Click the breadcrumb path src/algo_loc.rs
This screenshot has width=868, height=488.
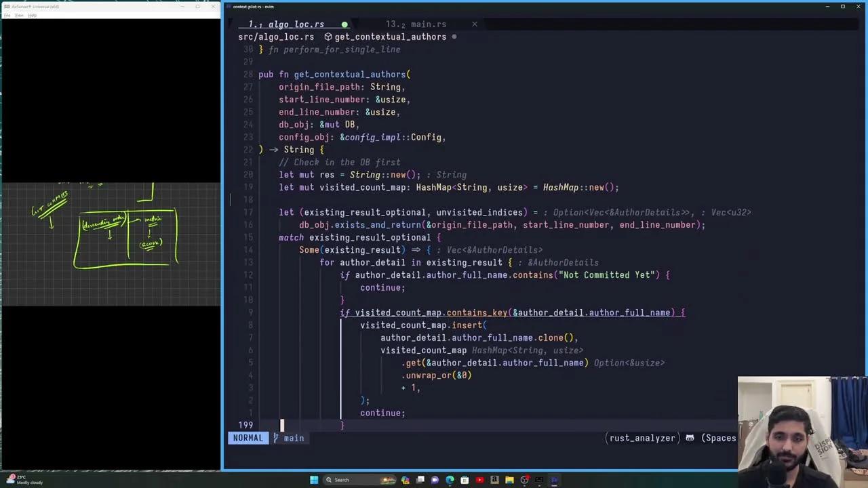(276, 37)
